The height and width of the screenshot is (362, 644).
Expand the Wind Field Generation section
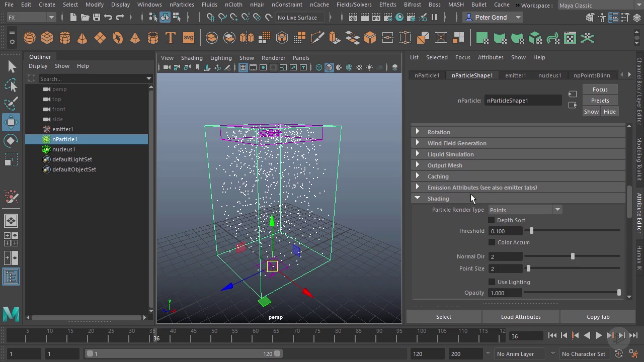pyautogui.click(x=417, y=143)
